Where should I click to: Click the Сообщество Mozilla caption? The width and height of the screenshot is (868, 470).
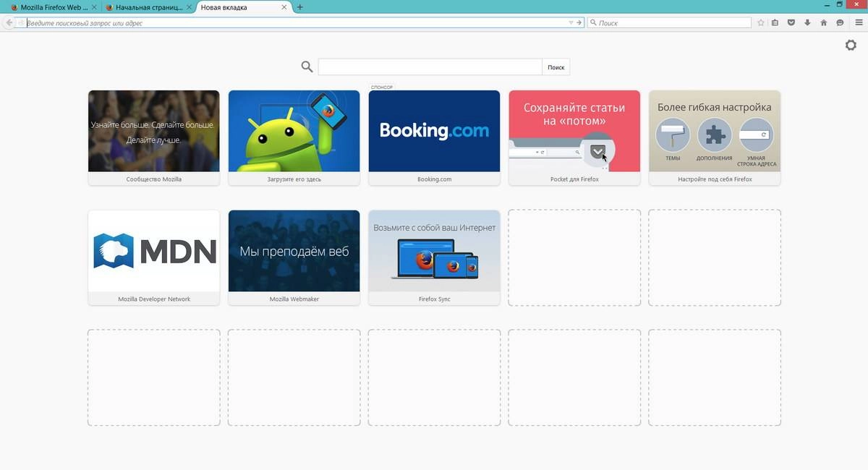pyautogui.click(x=154, y=179)
